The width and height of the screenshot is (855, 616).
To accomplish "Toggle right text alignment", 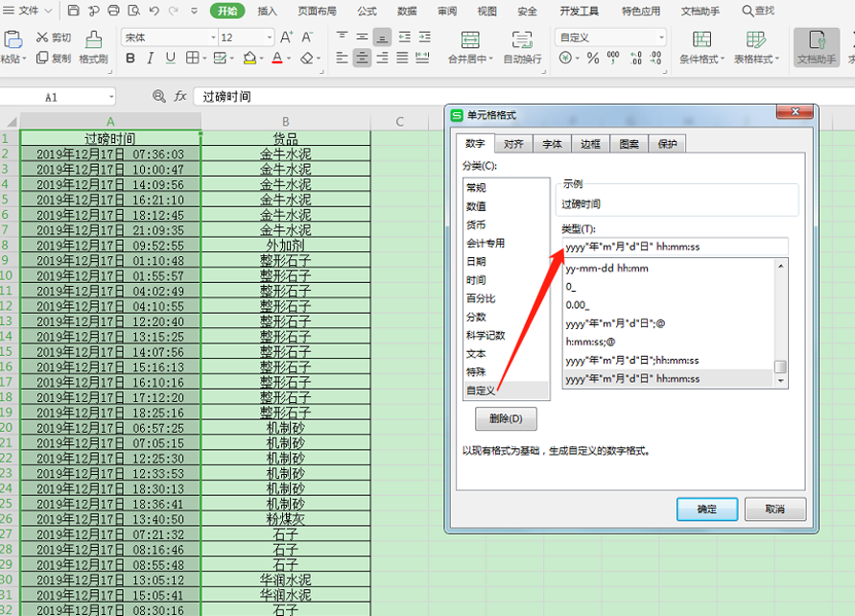I will 382,58.
